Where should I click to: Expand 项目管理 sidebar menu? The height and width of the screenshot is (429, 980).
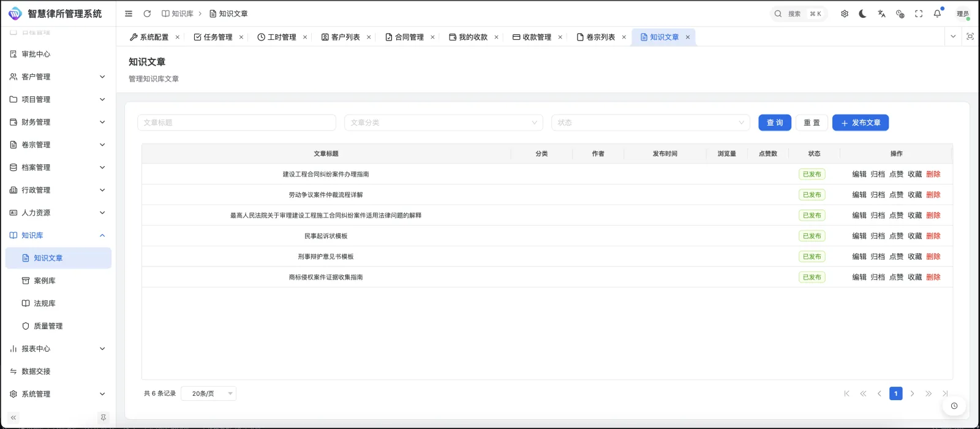coord(58,99)
